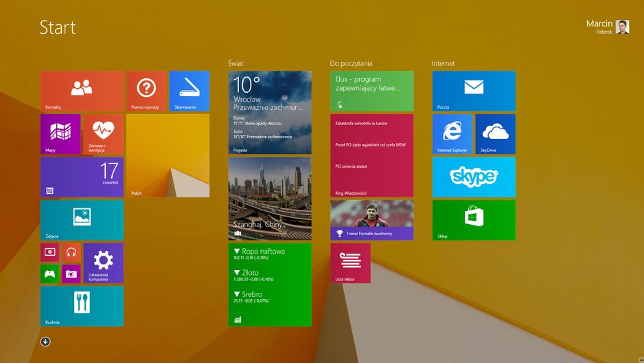This screenshot has height=363, width=644.
Task: Launch the Pomoc+porady help tile
Action: click(147, 91)
